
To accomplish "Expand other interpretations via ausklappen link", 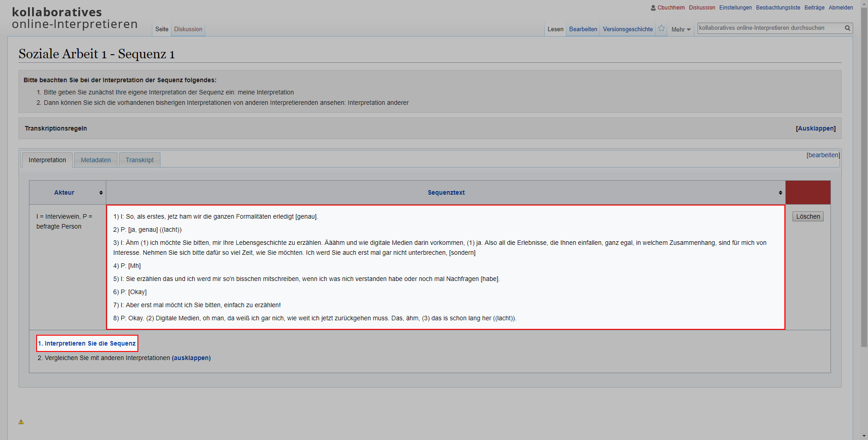I will (191, 358).
